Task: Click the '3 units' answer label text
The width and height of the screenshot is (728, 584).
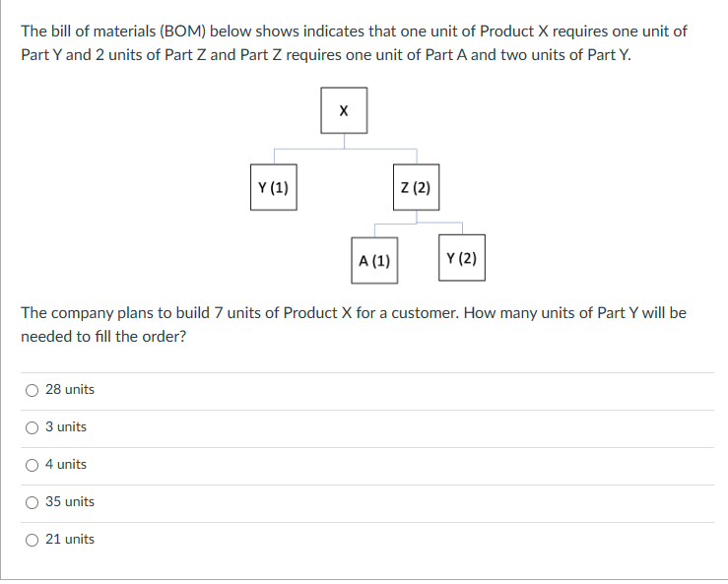Action: [66, 427]
